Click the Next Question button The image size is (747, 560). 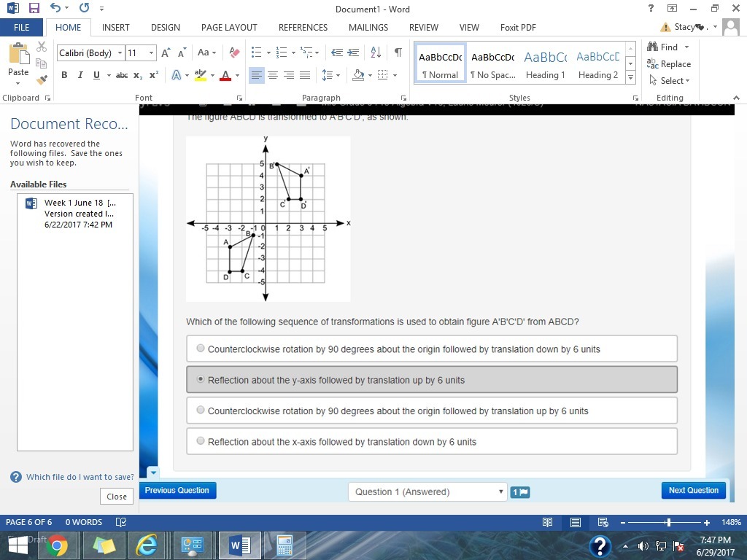click(693, 491)
